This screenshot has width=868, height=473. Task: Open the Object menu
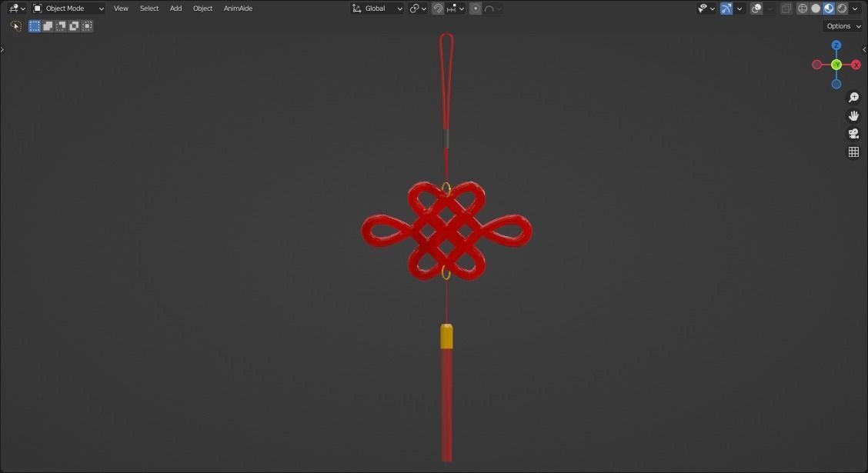202,8
